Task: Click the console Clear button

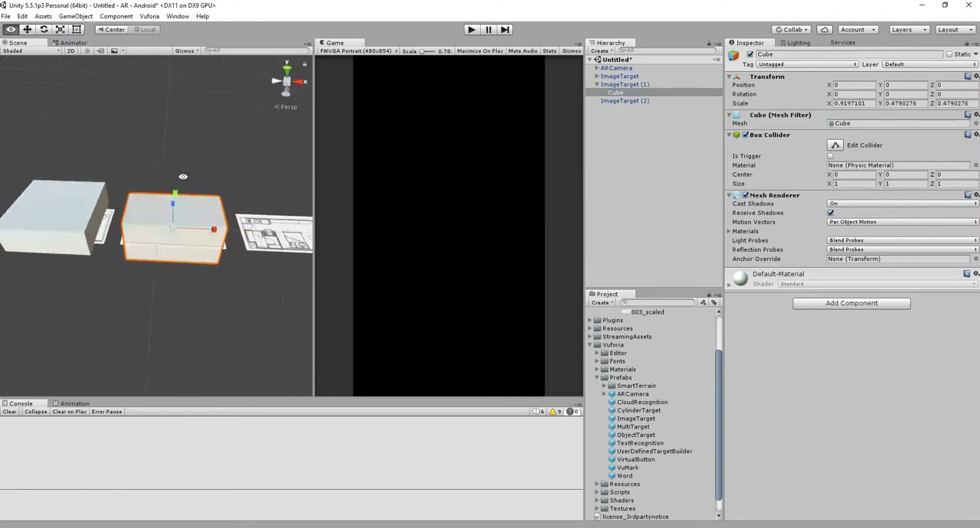Action: (9, 412)
